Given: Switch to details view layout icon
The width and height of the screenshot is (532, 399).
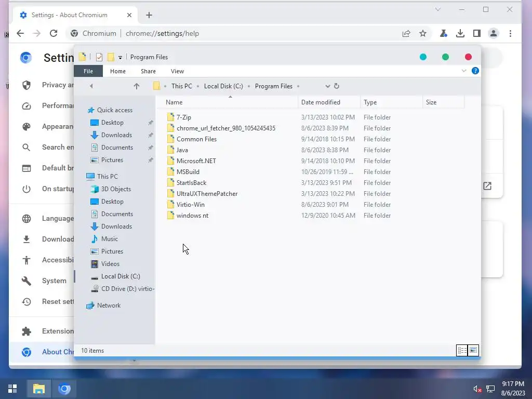Looking at the screenshot, I should [462, 350].
